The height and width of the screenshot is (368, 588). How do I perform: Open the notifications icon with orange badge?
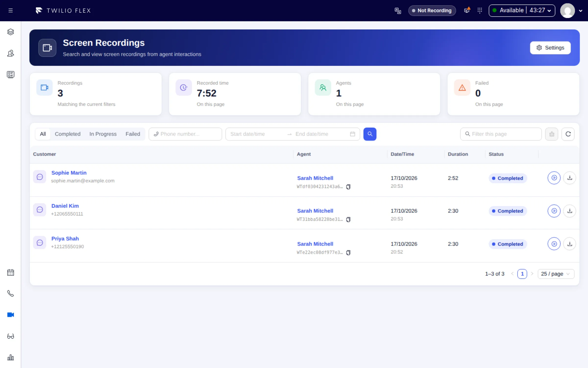pos(467,10)
